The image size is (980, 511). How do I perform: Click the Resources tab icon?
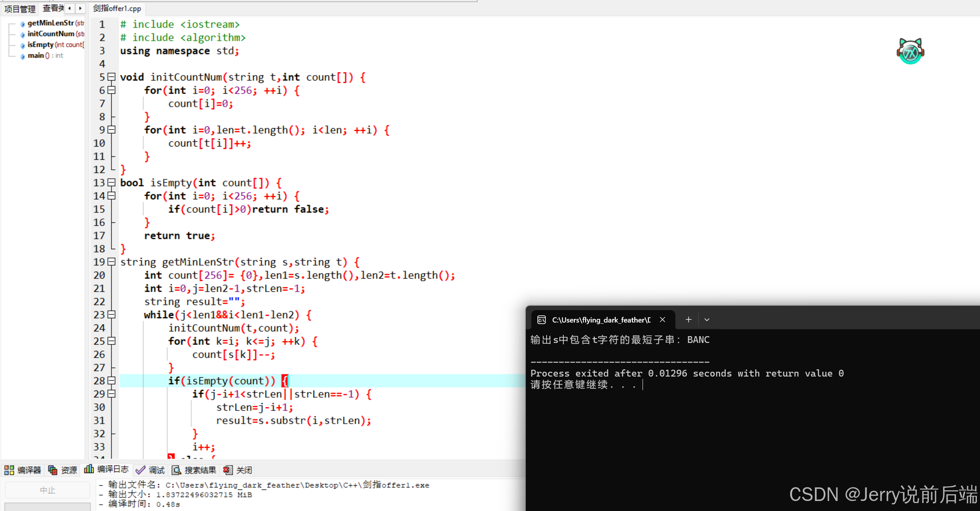[x=52, y=470]
